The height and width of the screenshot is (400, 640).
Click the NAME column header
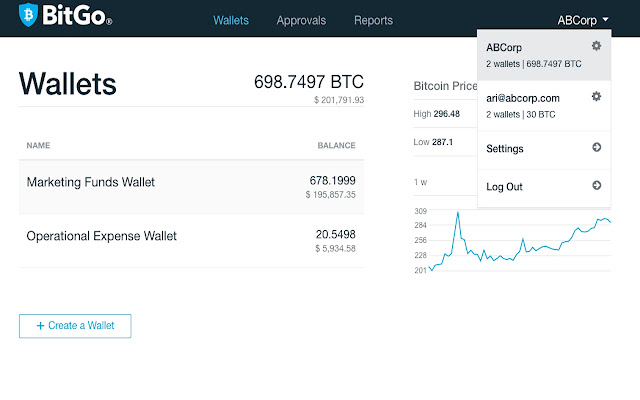coord(38,145)
